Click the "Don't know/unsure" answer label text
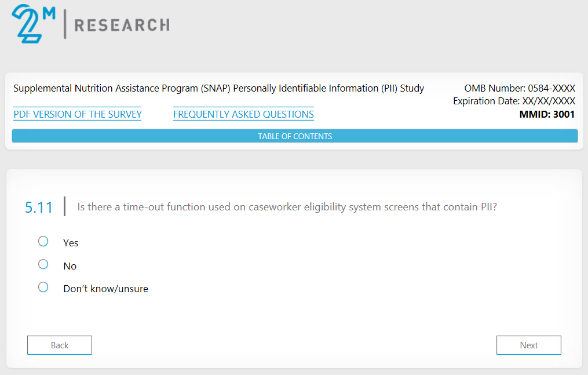The height and width of the screenshot is (375, 588). (x=105, y=289)
